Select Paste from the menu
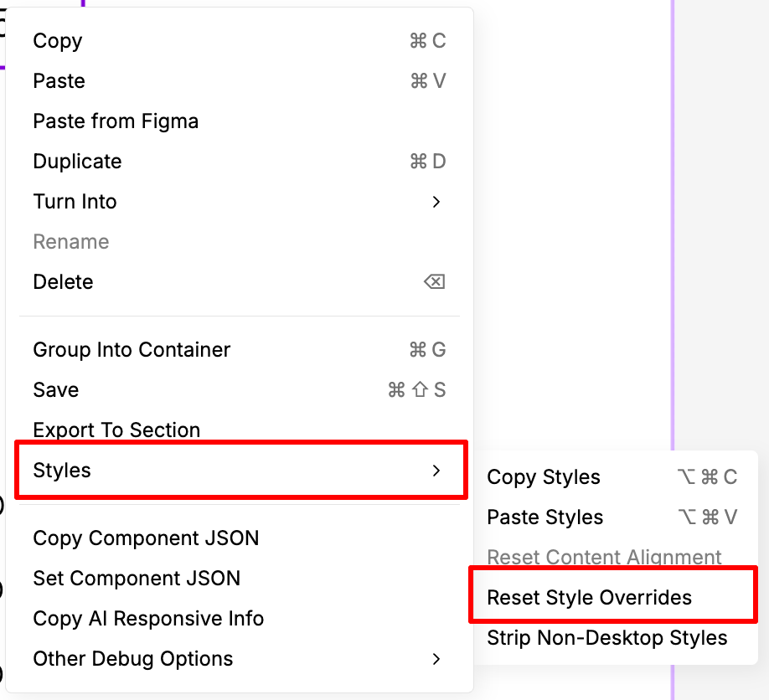 pyautogui.click(x=59, y=81)
